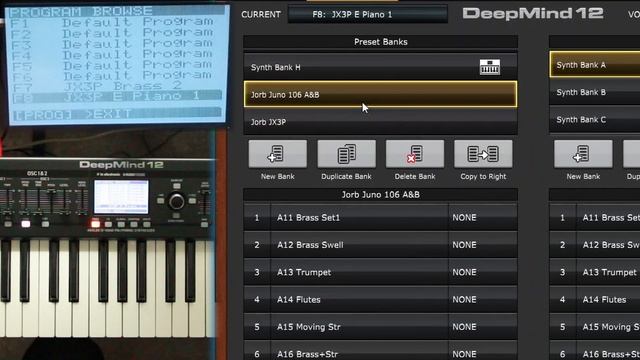Click the Jorb Juno 106 A&B list header

(380, 195)
